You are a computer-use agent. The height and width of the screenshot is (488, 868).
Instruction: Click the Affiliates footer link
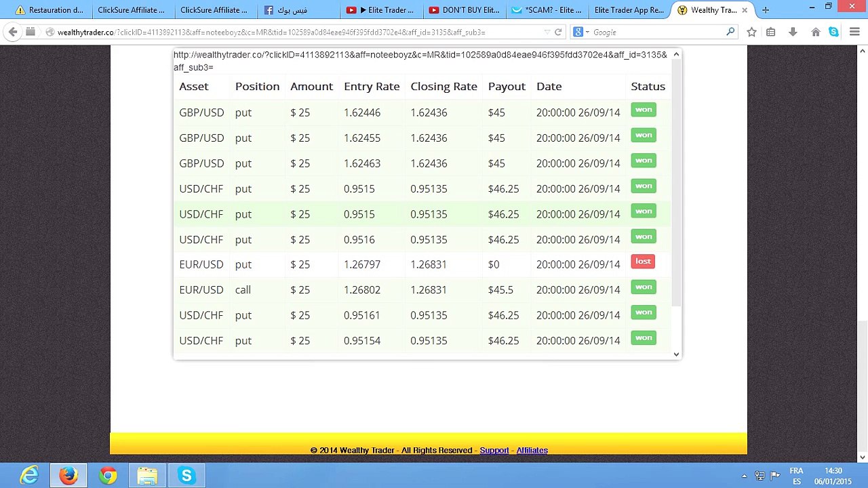[532, 450]
